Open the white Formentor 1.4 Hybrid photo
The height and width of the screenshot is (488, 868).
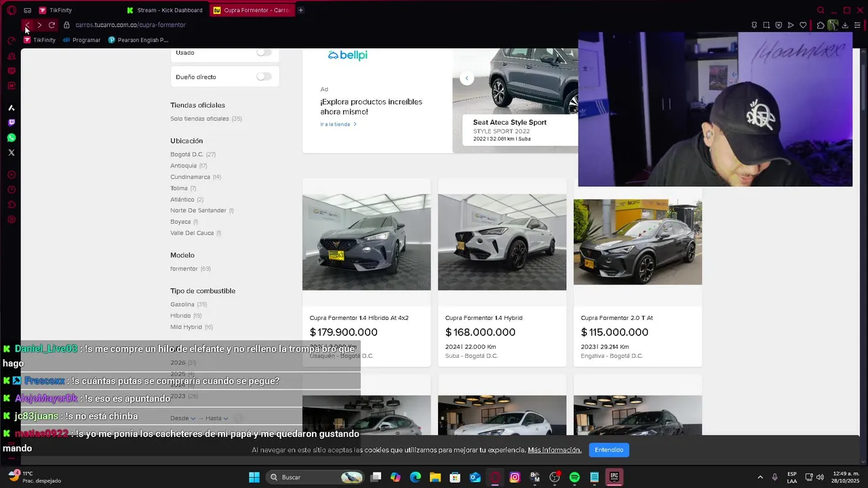(x=502, y=242)
